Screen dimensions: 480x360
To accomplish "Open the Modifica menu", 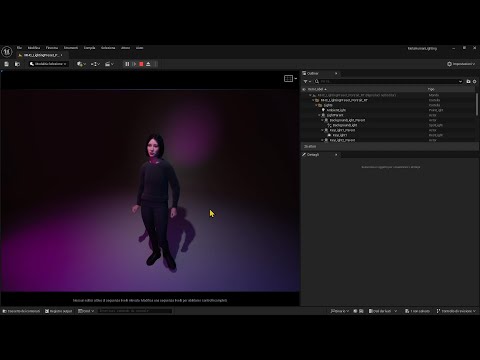I will pyautogui.click(x=34, y=48).
